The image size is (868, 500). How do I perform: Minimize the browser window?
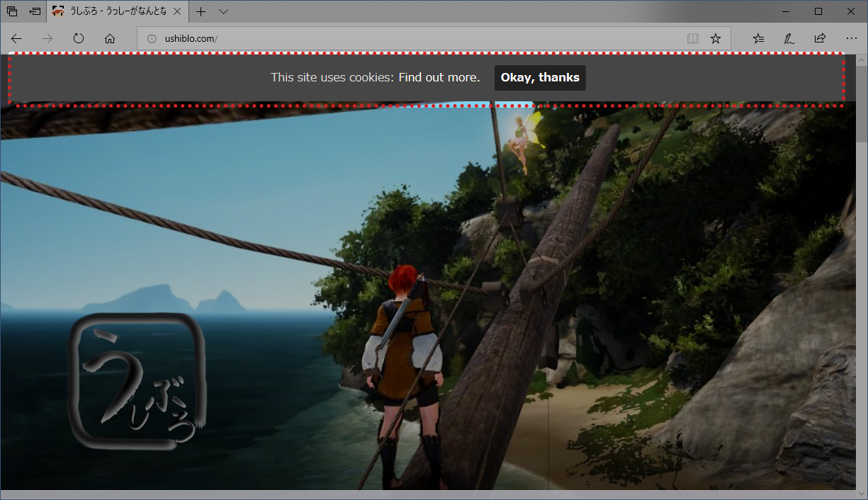coord(786,11)
